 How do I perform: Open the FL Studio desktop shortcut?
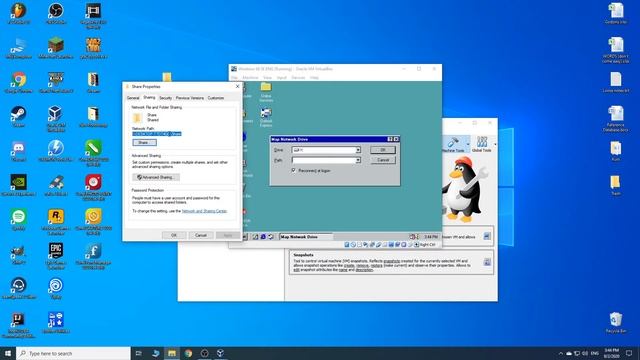tap(18, 13)
